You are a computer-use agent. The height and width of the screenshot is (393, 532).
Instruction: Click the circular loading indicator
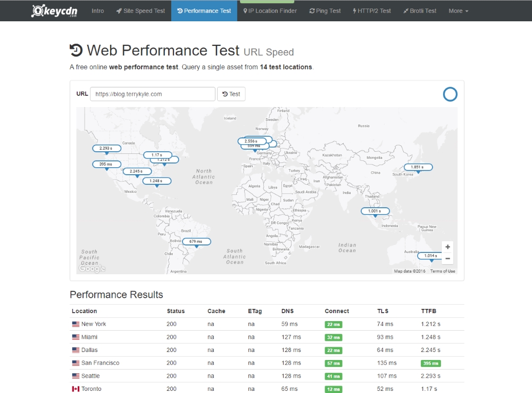tap(450, 94)
